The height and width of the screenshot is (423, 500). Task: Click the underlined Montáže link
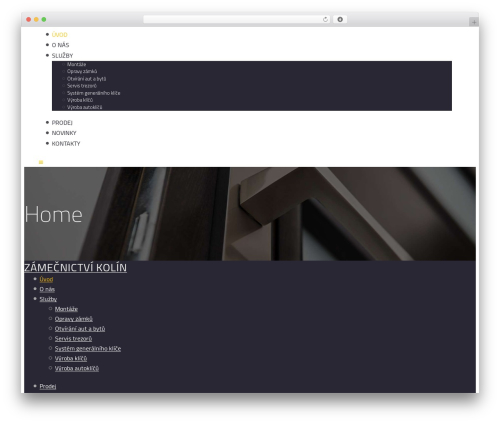(x=66, y=309)
